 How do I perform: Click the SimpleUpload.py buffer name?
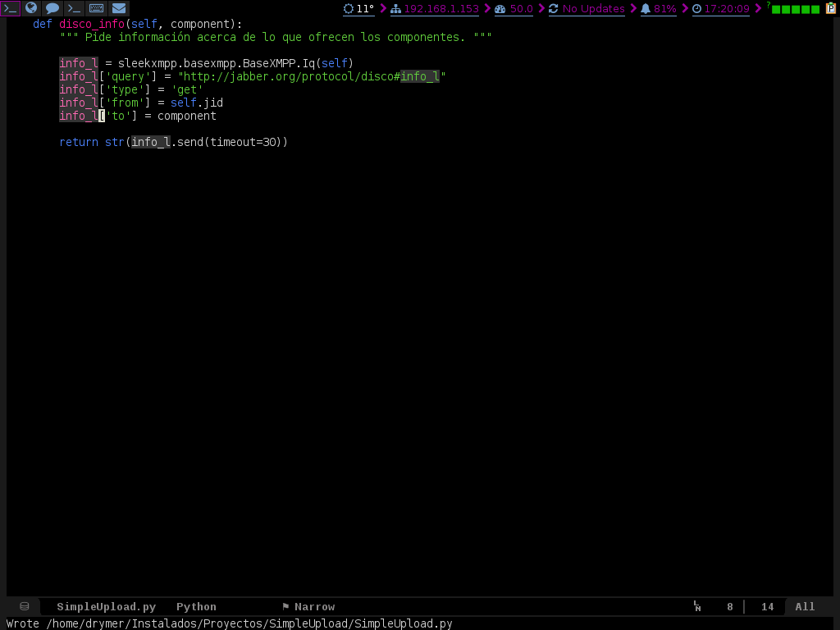pos(106,607)
